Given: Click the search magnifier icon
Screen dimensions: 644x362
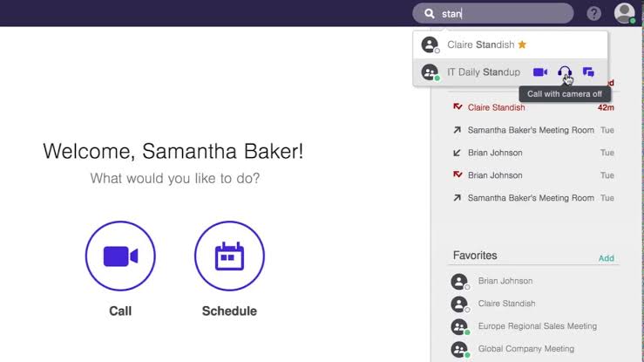Looking at the screenshot, I should pyautogui.click(x=430, y=14).
